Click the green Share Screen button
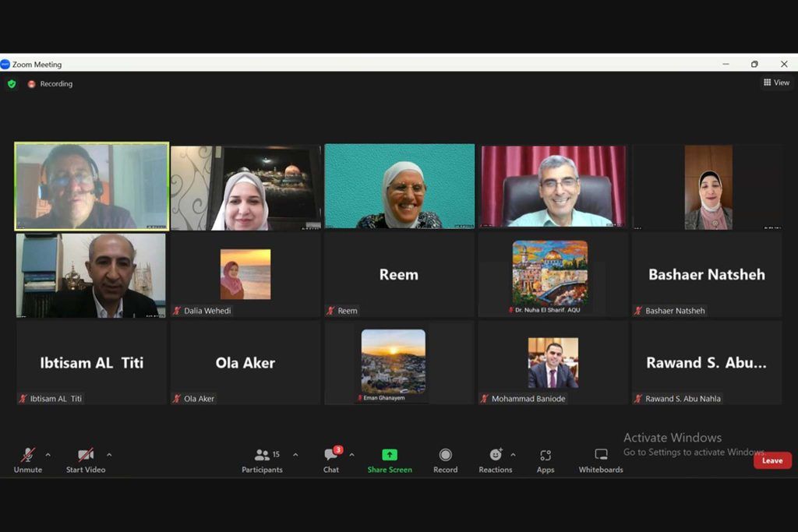Screen dimensions: 798x532 click(x=390, y=461)
